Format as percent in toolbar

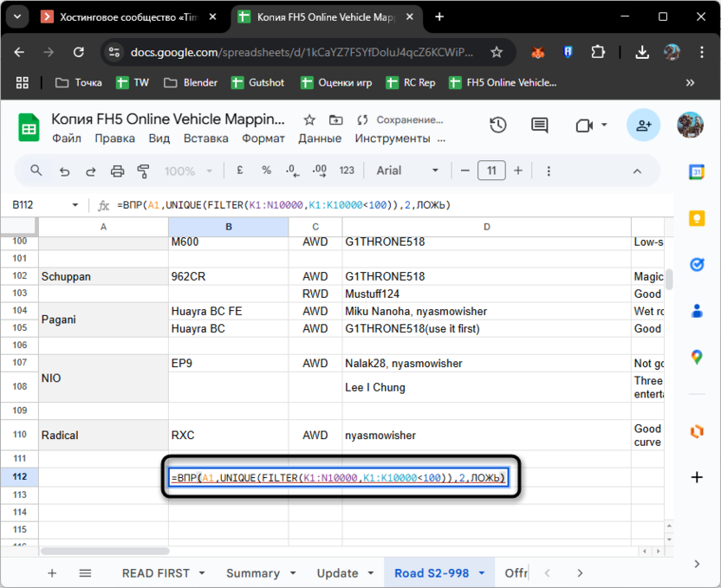tap(266, 171)
